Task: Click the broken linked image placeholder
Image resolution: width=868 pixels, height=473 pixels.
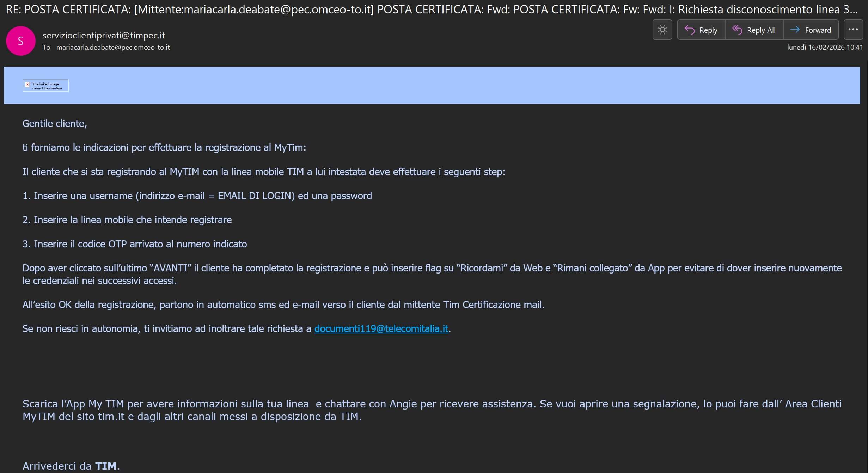Action: coord(45,85)
